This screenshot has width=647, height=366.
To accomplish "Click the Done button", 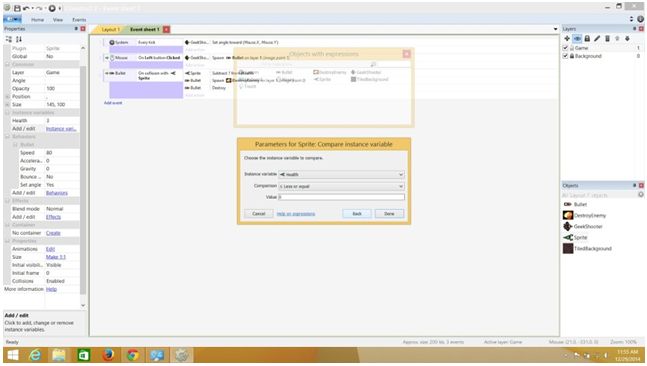I will [390, 214].
